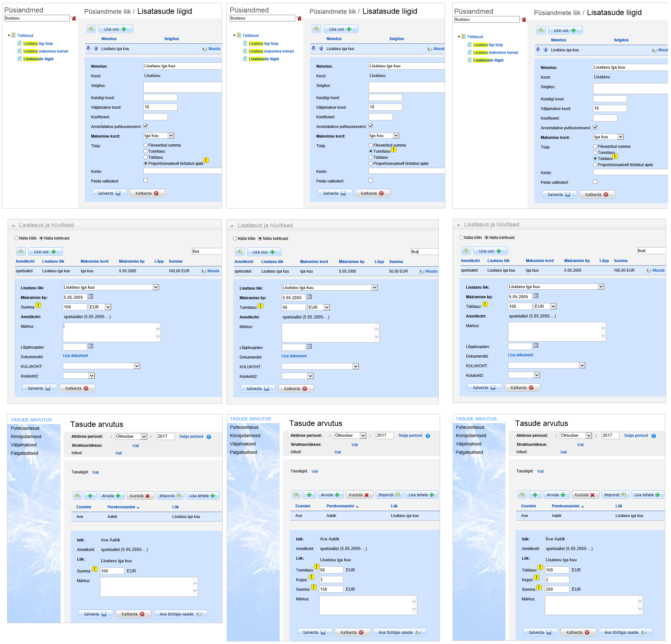Open Lisatasu maksmise korrad where Tunnitasu is selected
The width and height of the screenshot is (671, 644).
pyautogui.click(x=271, y=51)
